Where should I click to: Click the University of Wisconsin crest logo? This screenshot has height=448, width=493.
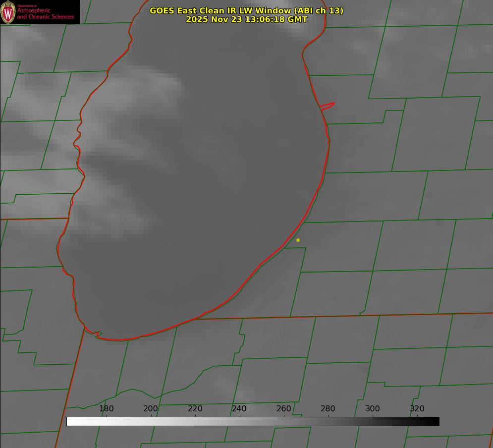8,12
